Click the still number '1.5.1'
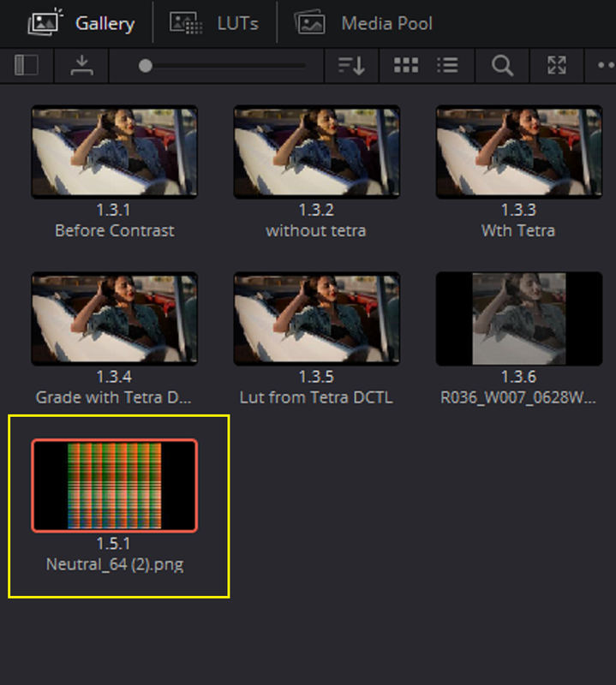Viewport: 616px width, 685px height. coord(113,544)
